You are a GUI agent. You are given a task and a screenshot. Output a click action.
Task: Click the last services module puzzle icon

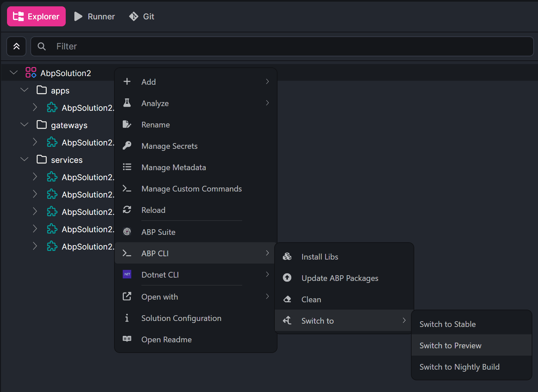tap(52, 246)
